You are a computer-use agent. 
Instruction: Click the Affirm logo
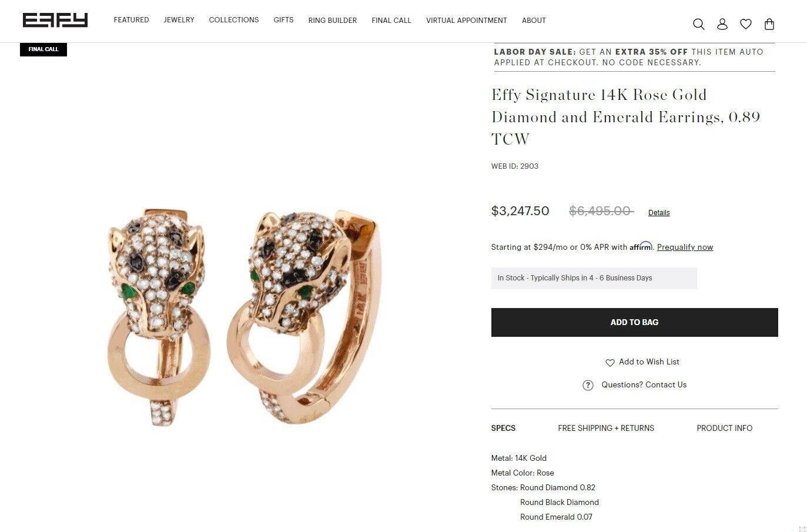click(641, 246)
